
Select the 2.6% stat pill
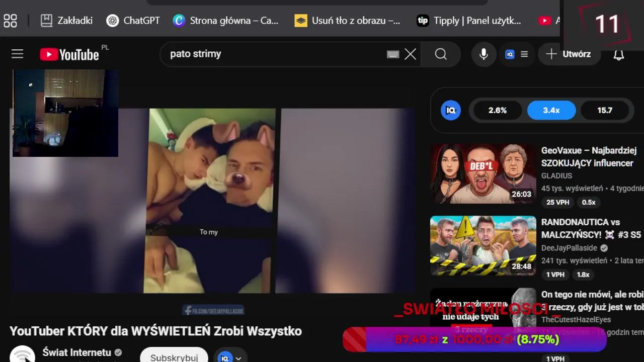[x=498, y=110]
